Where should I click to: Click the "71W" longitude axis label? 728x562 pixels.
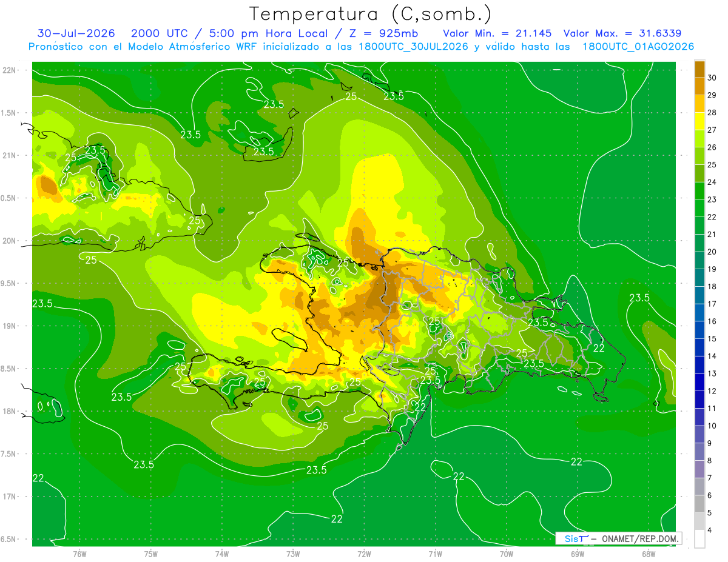point(435,554)
